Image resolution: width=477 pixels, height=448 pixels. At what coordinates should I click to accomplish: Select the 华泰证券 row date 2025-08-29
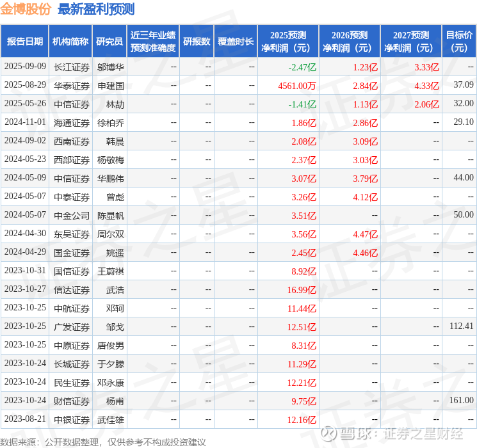[x=25, y=85]
